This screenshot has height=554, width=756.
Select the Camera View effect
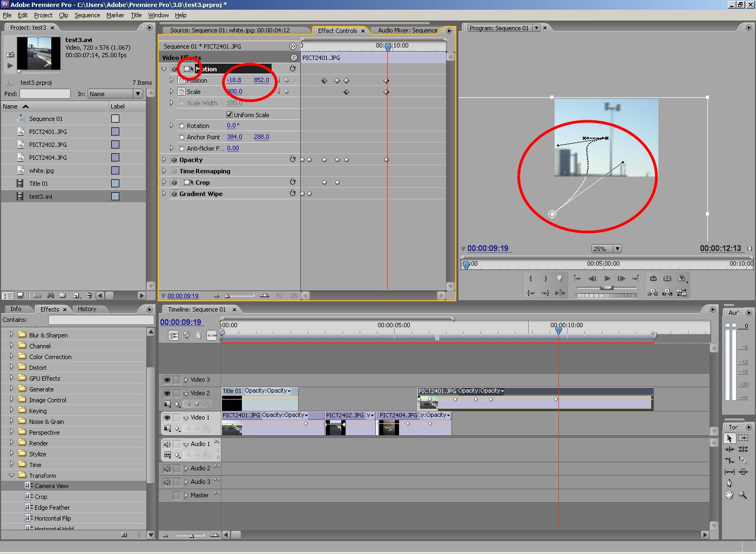click(x=51, y=486)
